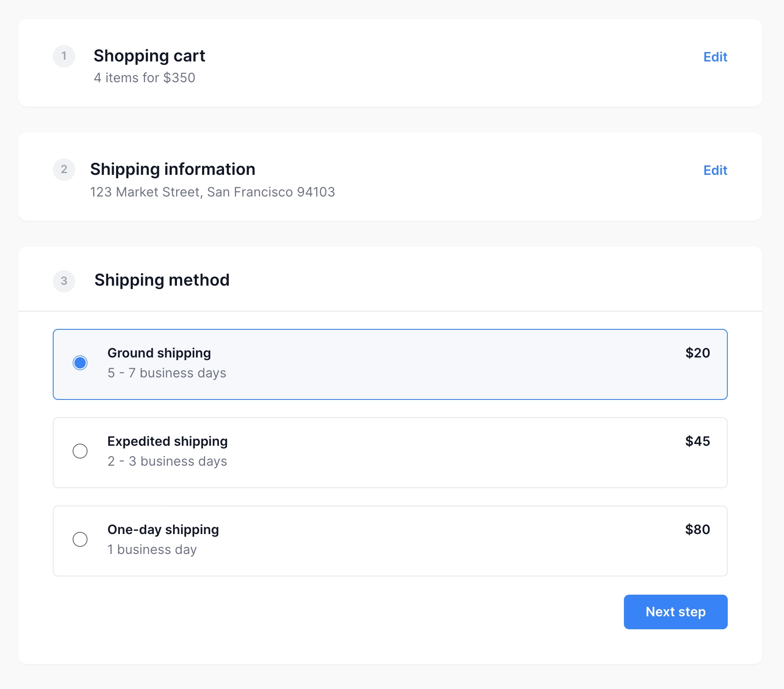Edit the Shopping cart section
This screenshot has width=784, height=689.
715,57
